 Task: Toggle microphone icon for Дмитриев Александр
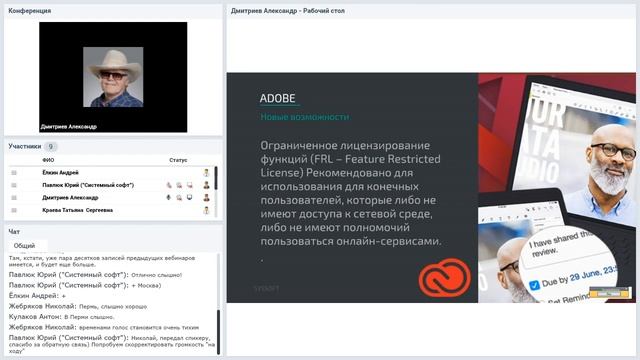pyautogui.click(x=169, y=198)
